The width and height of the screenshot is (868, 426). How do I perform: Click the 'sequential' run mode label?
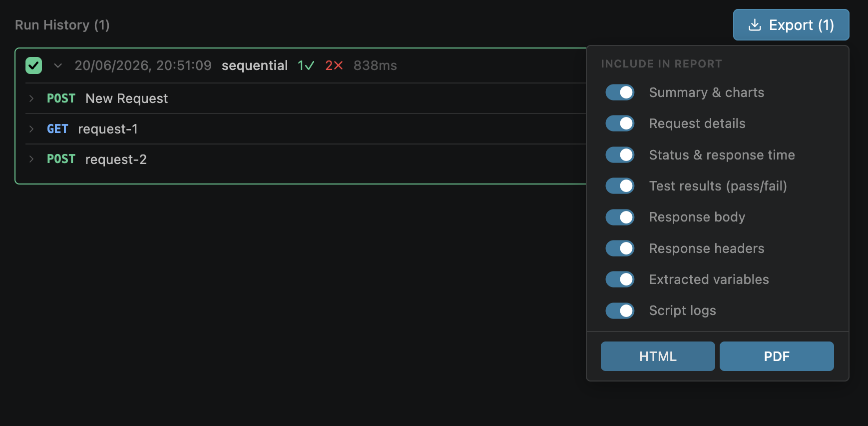(255, 65)
